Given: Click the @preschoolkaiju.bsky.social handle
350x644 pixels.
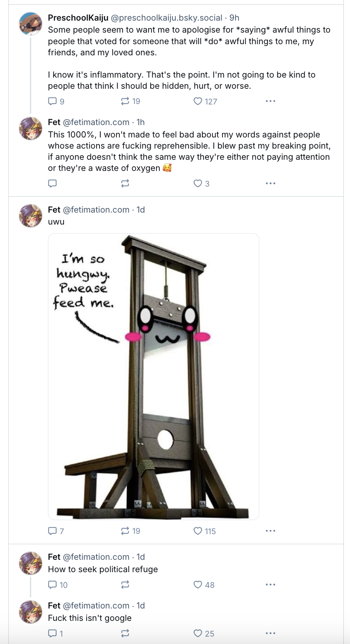Looking at the screenshot, I should coord(166,18).
